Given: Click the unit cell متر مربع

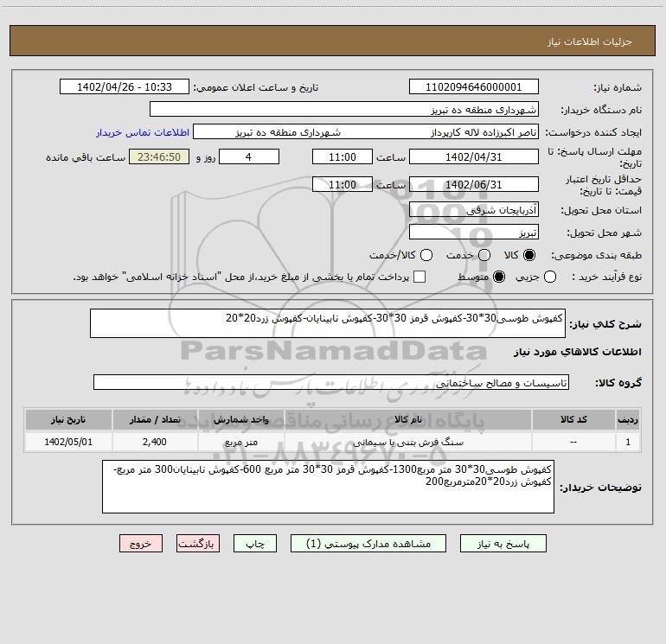Looking at the screenshot, I should 240,442.
